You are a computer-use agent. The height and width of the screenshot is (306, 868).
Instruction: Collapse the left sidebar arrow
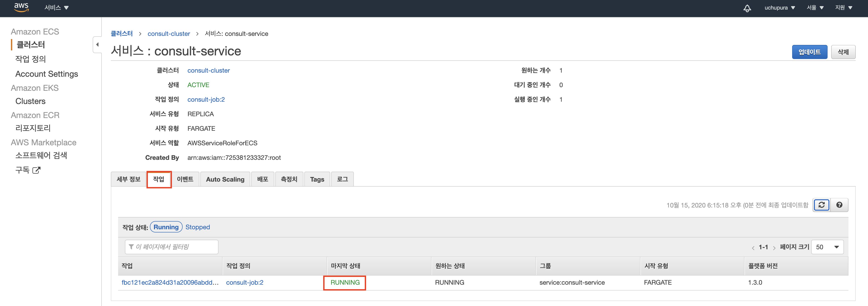tap(97, 44)
